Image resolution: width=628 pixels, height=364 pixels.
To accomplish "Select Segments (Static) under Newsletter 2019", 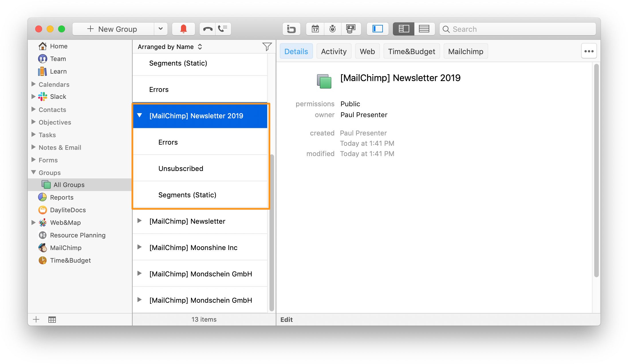I will click(x=200, y=195).
